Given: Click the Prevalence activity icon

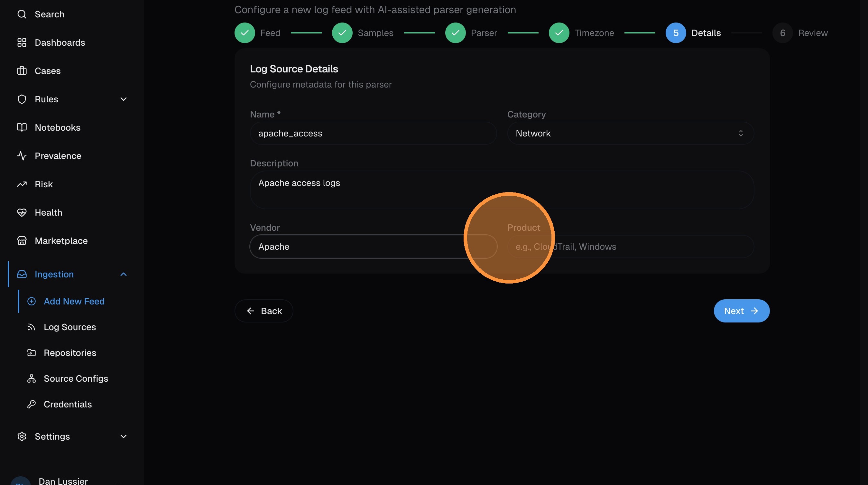Looking at the screenshot, I should (22, 156).
